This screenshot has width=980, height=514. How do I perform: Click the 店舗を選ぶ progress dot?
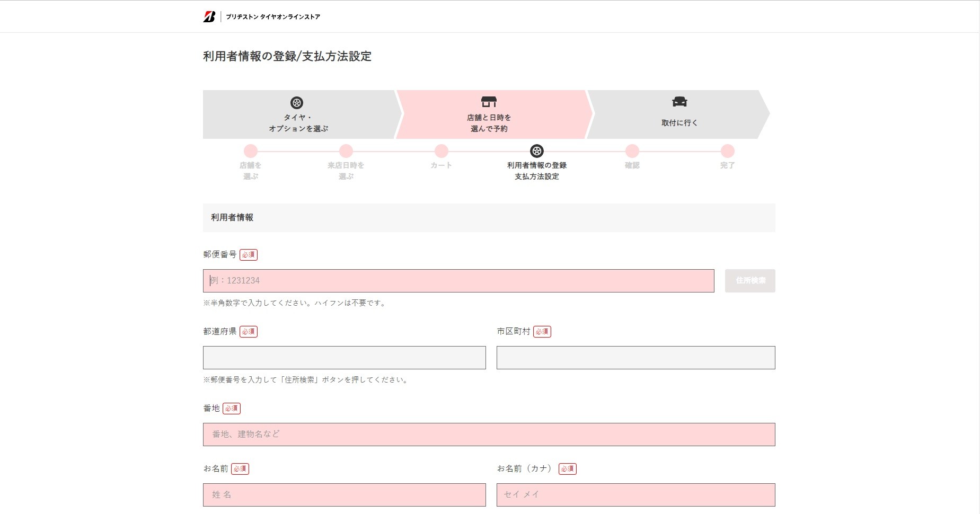[x=251, y=151]
